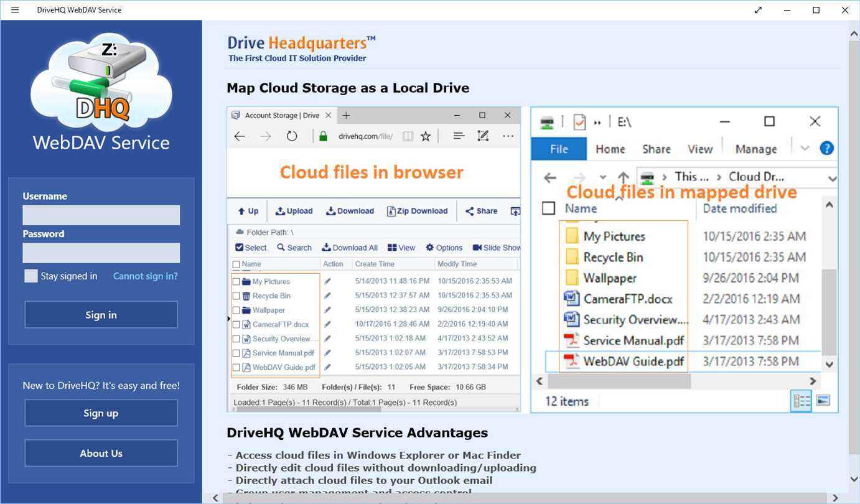Switch to the Home tab in Explorer
This screenshot has height=504, width=860.
pyautogui.click(x=610, y=149)
